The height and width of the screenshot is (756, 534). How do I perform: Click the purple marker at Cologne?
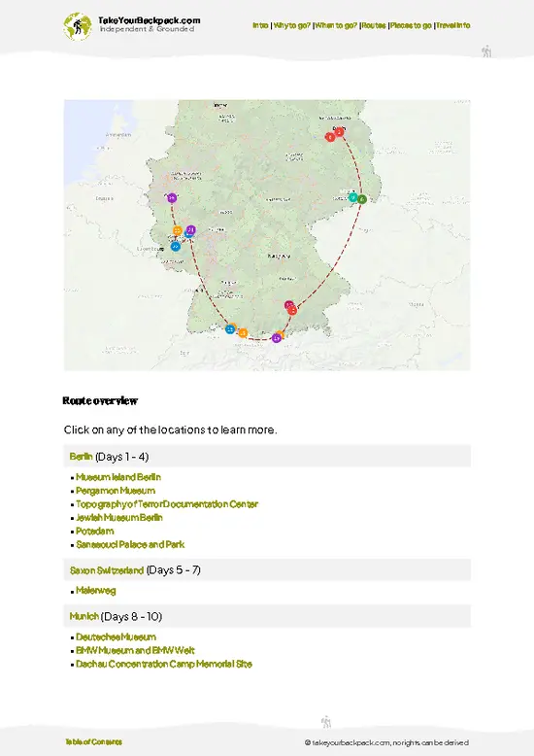pos(172,197)
